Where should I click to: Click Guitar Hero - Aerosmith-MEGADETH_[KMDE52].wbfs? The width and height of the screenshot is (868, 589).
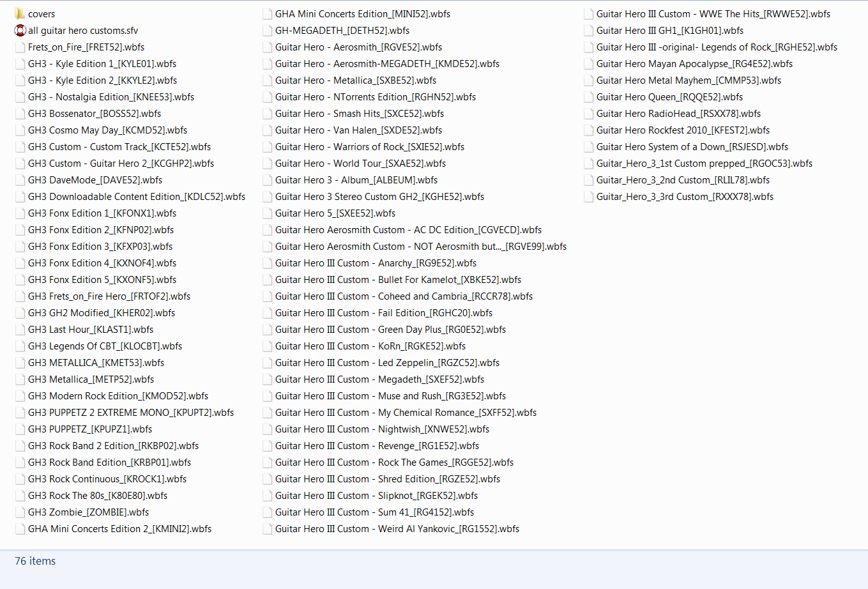coord(387,63)
